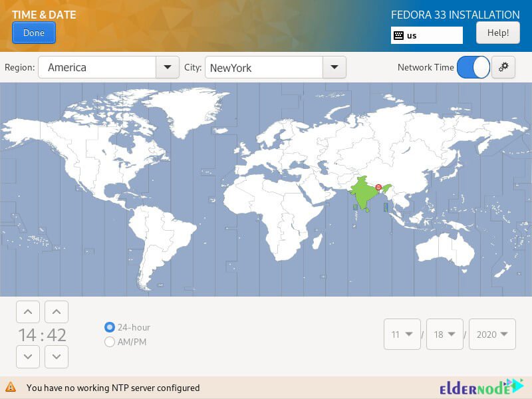Select the AM/PM radio option
This screenshot has width=532, height=399.
[110, 342]
